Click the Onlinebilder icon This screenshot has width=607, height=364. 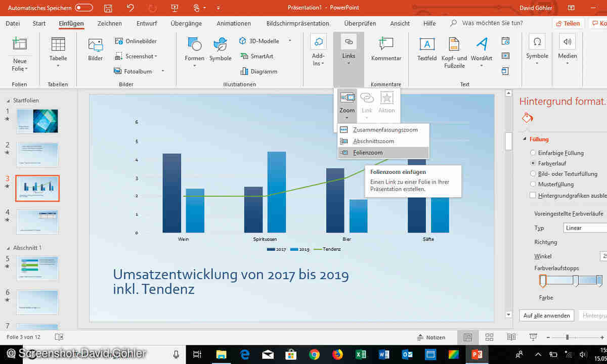[x=119, y=41]
